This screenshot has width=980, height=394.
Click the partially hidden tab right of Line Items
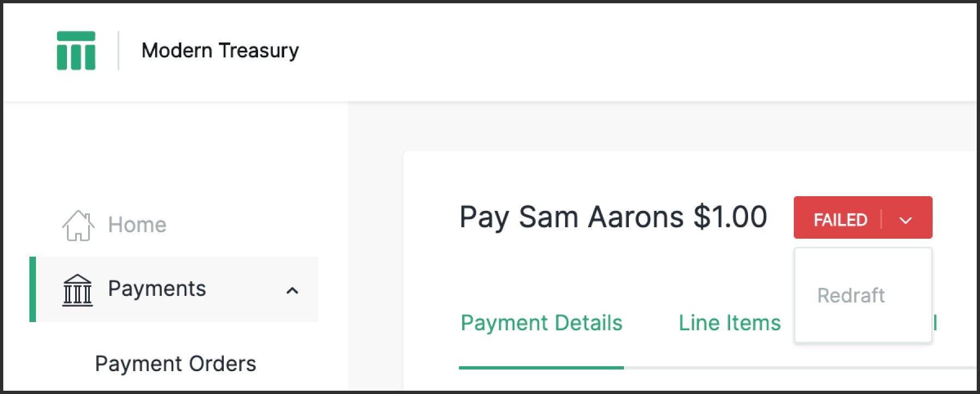[x=935, y=323]
